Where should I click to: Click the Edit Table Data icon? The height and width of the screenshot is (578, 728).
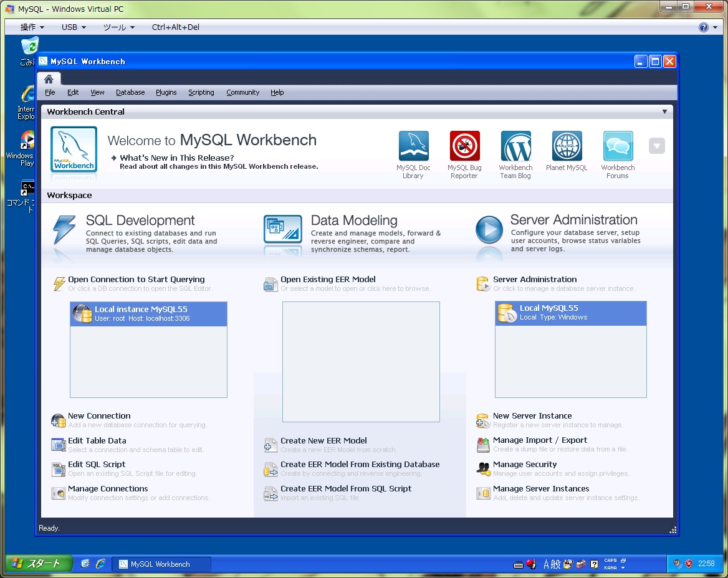[x=59, y=445]
